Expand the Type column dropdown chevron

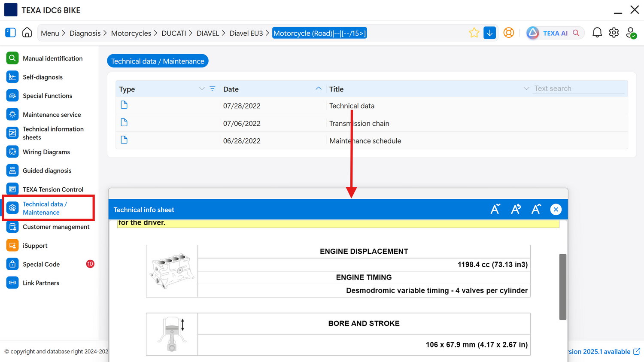pos(202,88)
